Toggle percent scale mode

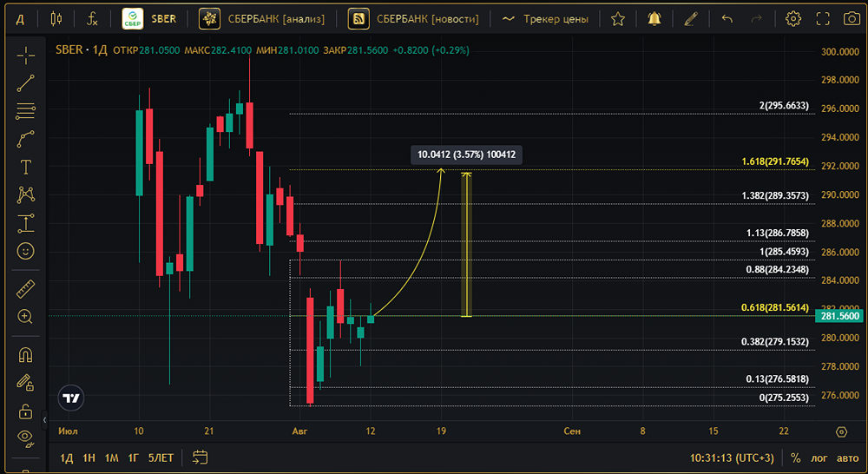pos(795,458)
